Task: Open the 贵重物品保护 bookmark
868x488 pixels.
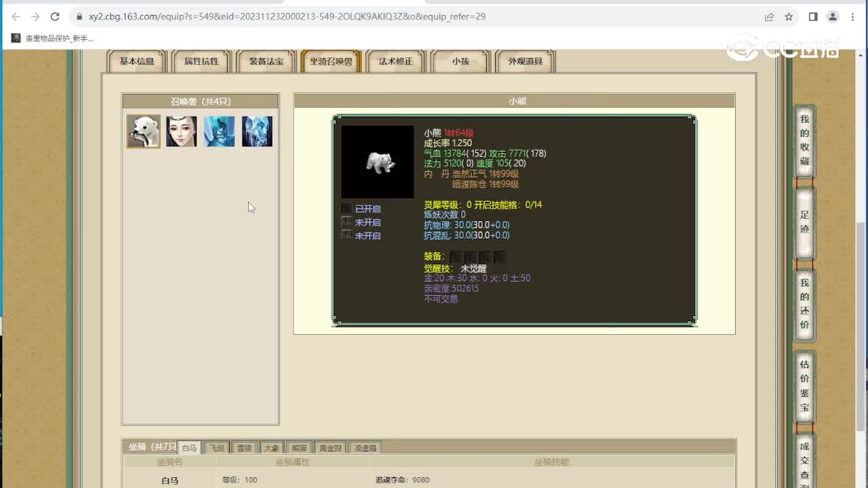Action: tap(53, 39)
